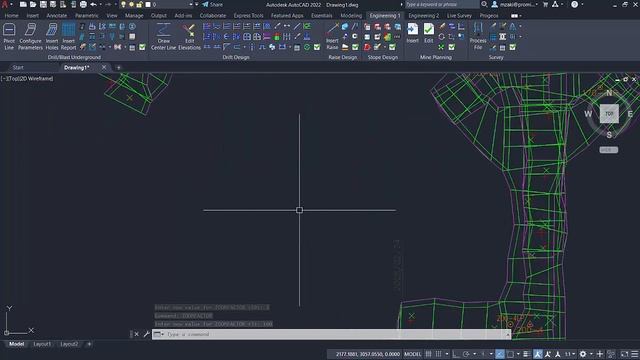The height and width of the screenshot is (360, 640).
Task: Add a new layout with plus button
Action: coord(89,344)
